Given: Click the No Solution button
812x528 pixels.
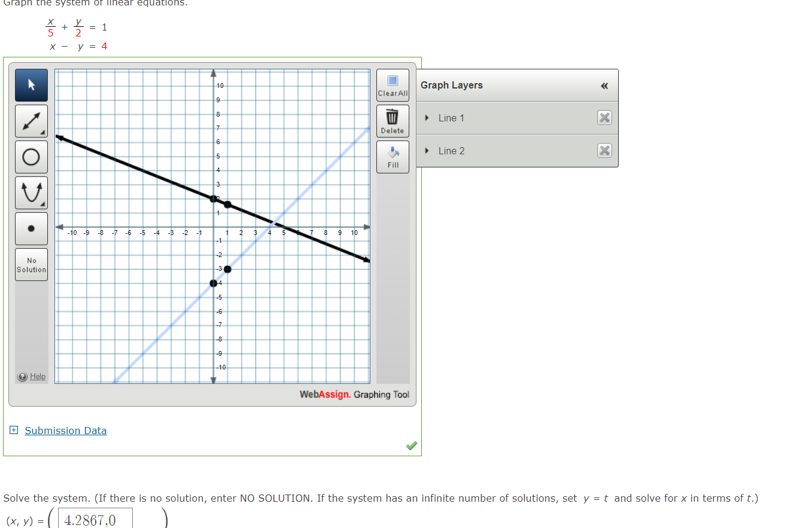Looking at the screenshot, I should (31, 264).
